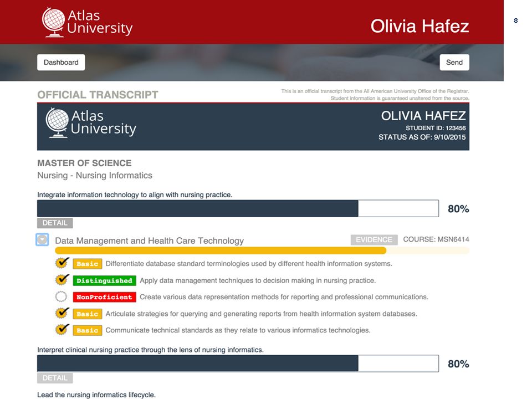The width and height of the screenshot is (532, 399).
Task: Click the STATUS AS OF: 9/10/2015 text
Action: click(422, 137)
